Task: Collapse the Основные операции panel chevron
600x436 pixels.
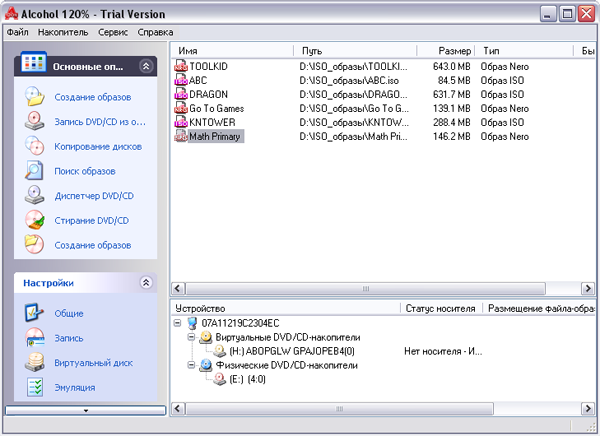Action: 146,66
